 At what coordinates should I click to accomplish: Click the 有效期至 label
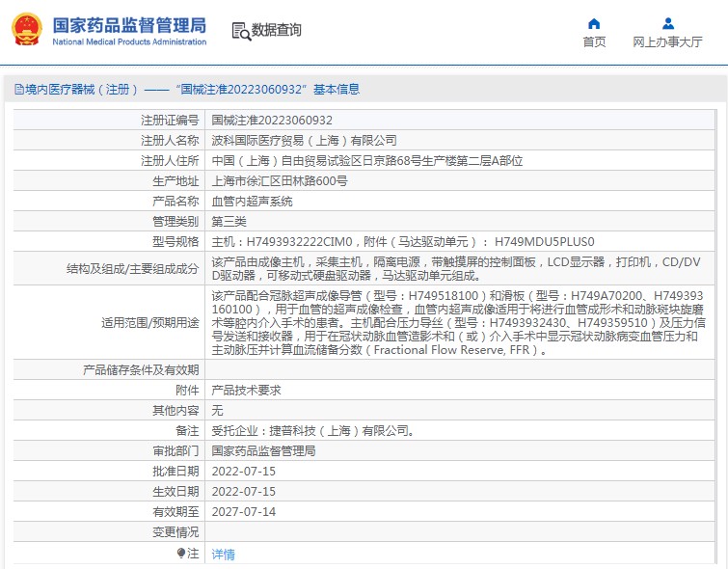pyautogui.click(x=175, y=511)
